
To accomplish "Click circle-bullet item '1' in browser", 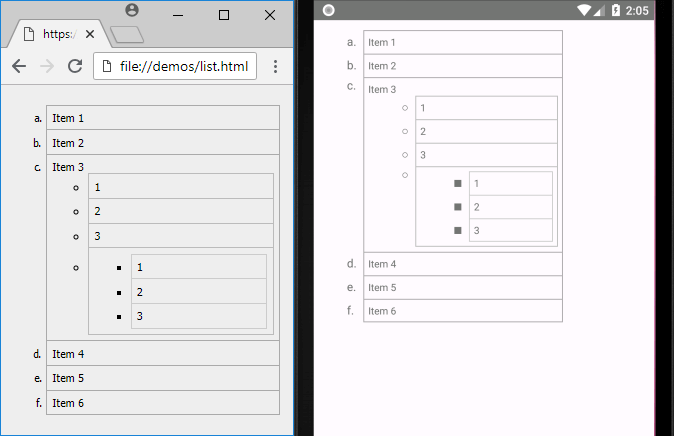I will 181,187.
